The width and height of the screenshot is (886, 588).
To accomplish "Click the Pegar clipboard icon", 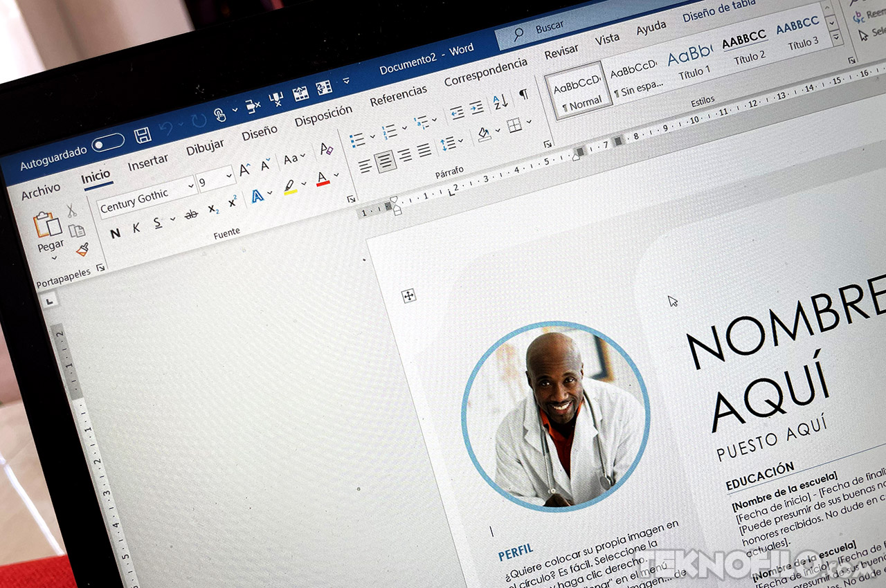I will click(x=47, y=225).
